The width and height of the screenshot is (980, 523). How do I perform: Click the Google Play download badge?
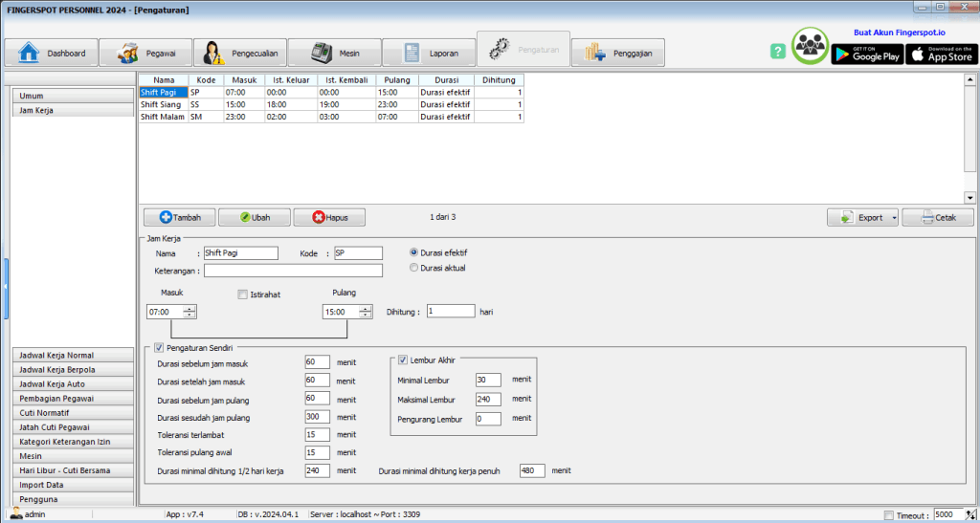coord(867,54)
